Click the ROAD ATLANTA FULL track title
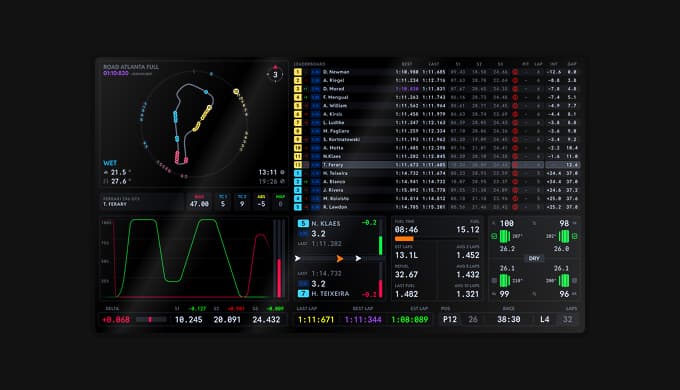The width and height of the screenshot is (680, 390). pyautogui.click(x=131, y=67)
